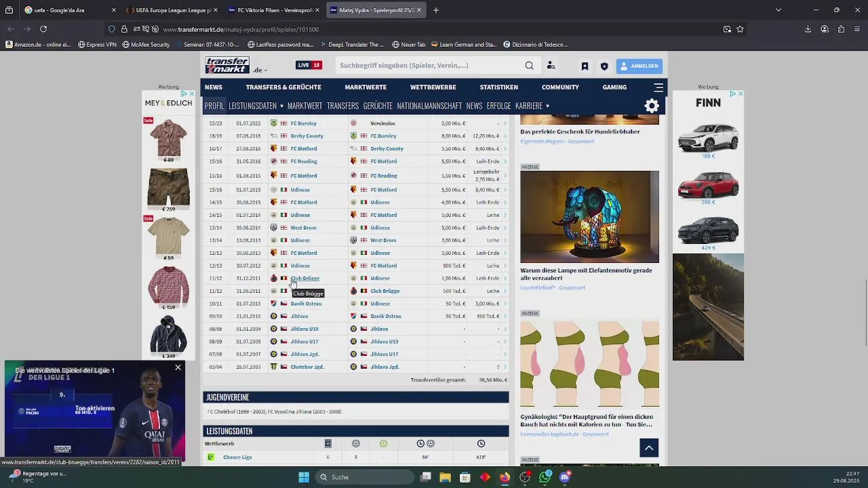This screenshot has height=488, width=868.
Task: Open the Amazon.de bookmark
Action: 38,45
